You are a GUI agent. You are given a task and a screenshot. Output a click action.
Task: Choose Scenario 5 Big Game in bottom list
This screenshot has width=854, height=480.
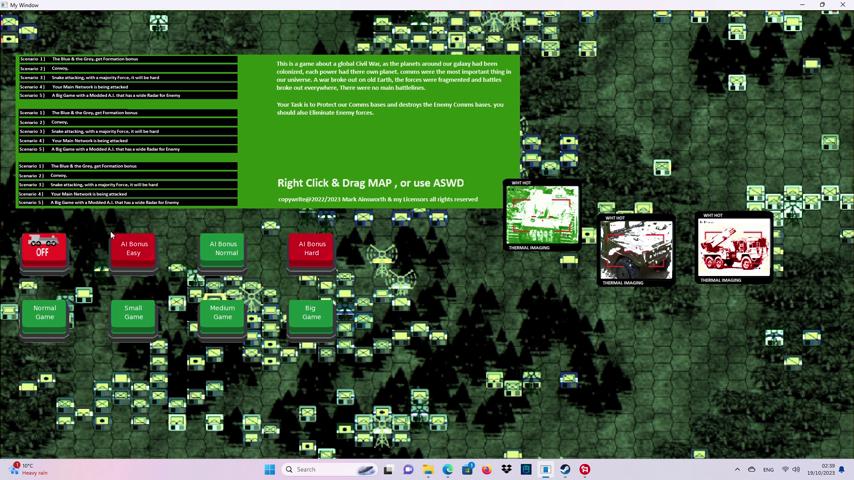tap(128, 202)
